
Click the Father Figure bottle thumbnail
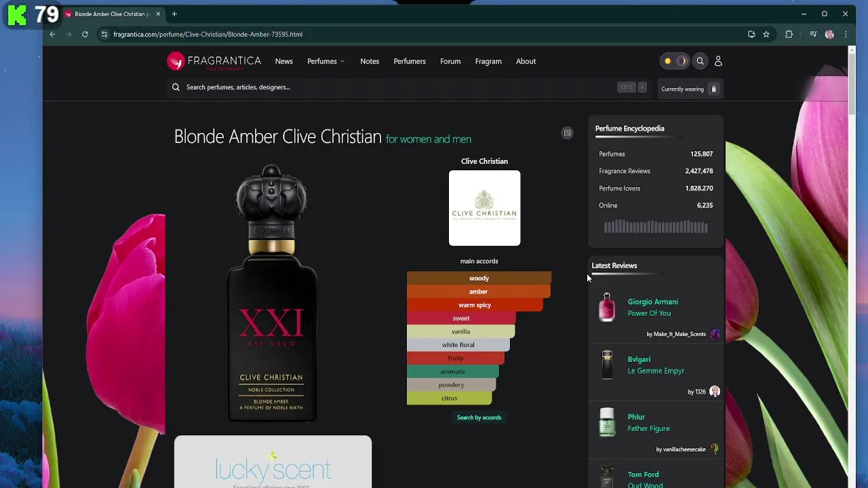pyautogui.click(x=607, y=422)
